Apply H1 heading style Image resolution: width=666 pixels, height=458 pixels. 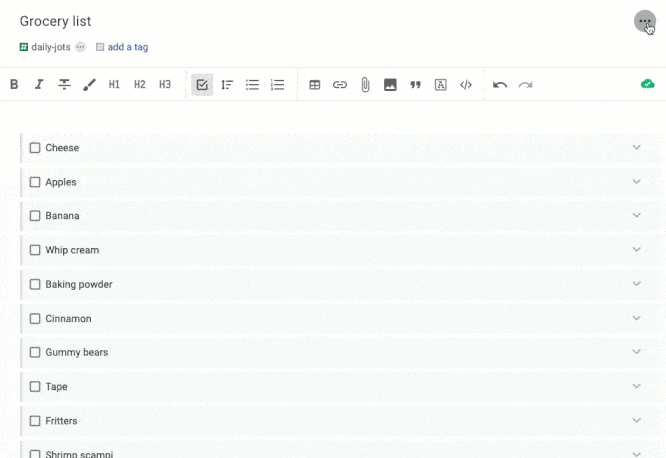[114, 85]
